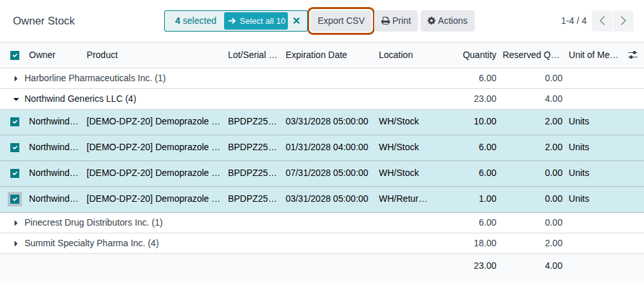Click WH/Retur… location cell
644x283 pixels.
[403, 199]
